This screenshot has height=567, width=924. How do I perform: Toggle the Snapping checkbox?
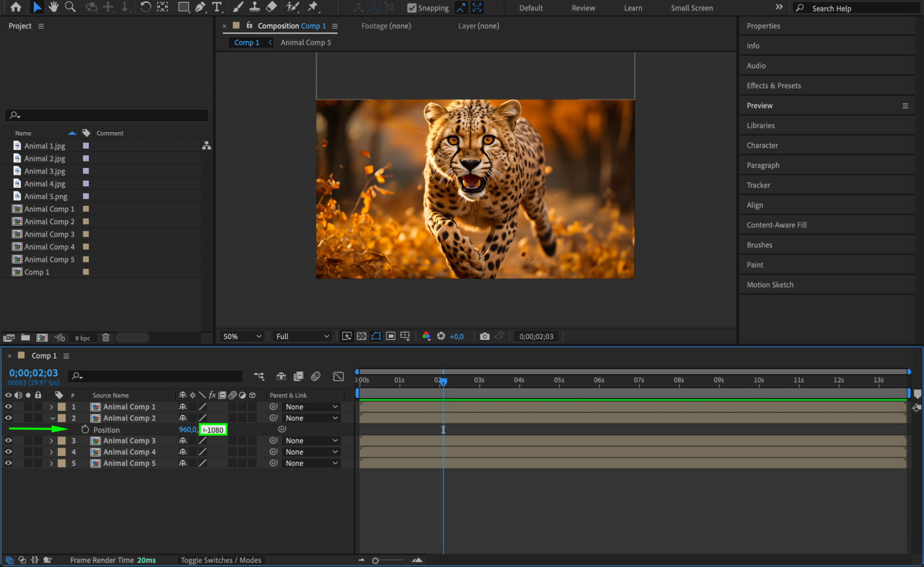pyautogui.click(x=411, y=8)
